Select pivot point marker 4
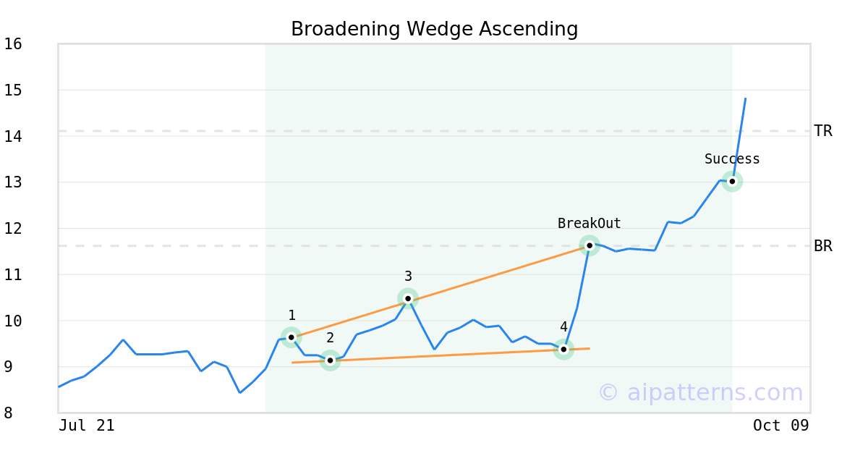Viewport: 868px width, 456px height. [x=563, y=350]
